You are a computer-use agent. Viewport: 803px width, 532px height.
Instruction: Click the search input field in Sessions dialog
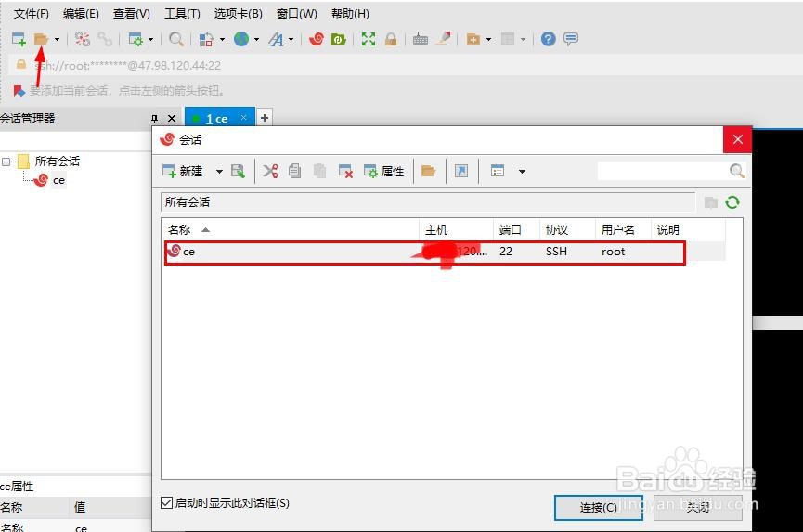point(663,171)
